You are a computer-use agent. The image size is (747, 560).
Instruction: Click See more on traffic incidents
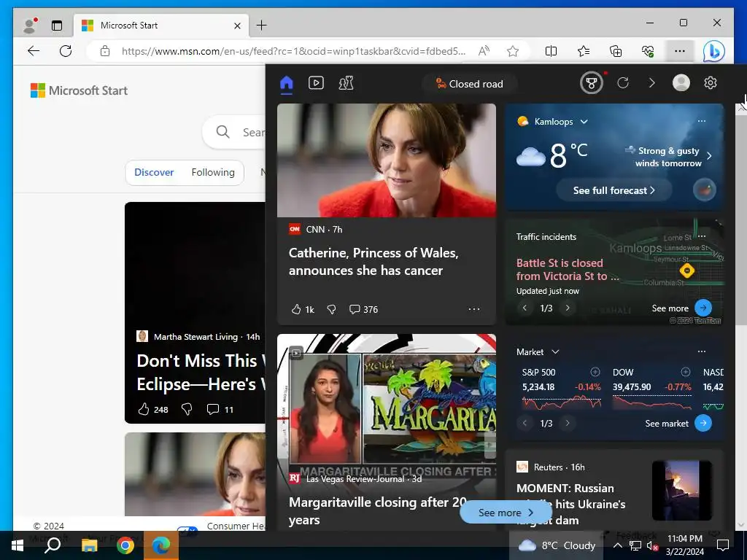682,308
